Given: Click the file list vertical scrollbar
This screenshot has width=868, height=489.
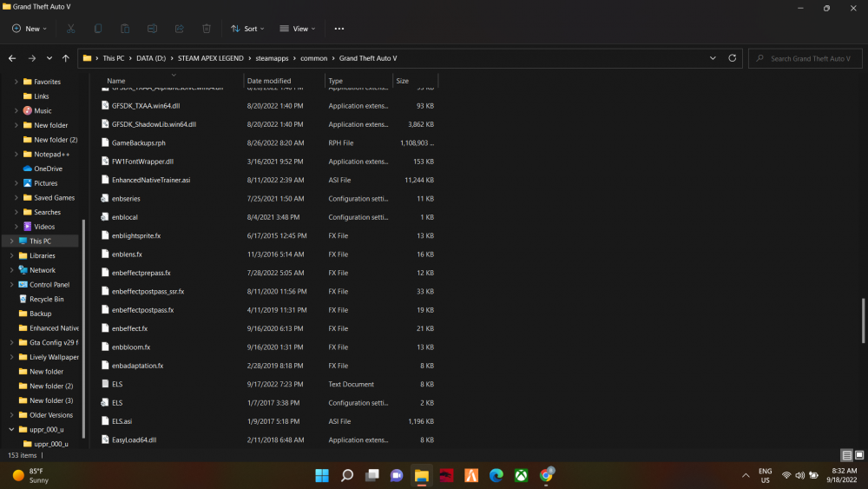Looking at the screenshot, I should [x=863, y=320].
